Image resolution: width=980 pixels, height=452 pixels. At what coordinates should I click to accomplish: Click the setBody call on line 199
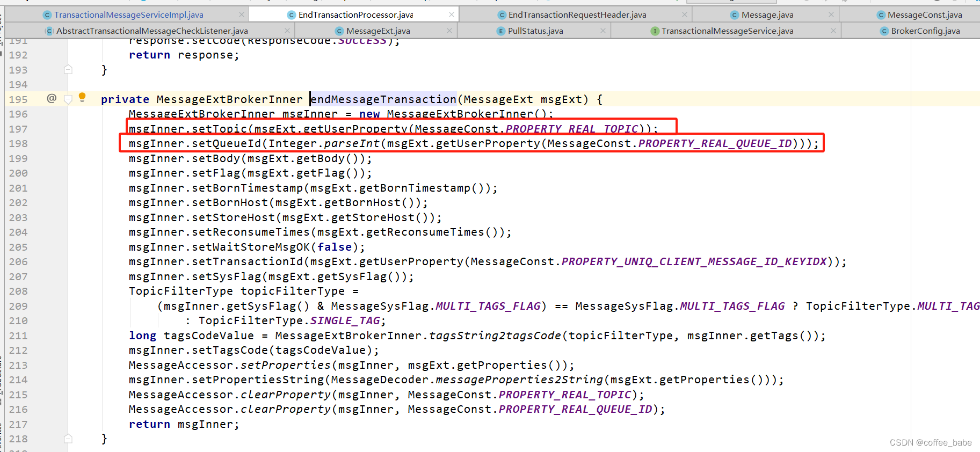(x=216, y=158)
